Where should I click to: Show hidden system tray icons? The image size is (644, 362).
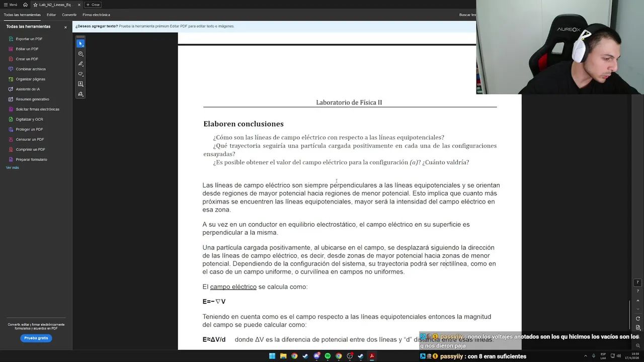click(x=585, y=356)
